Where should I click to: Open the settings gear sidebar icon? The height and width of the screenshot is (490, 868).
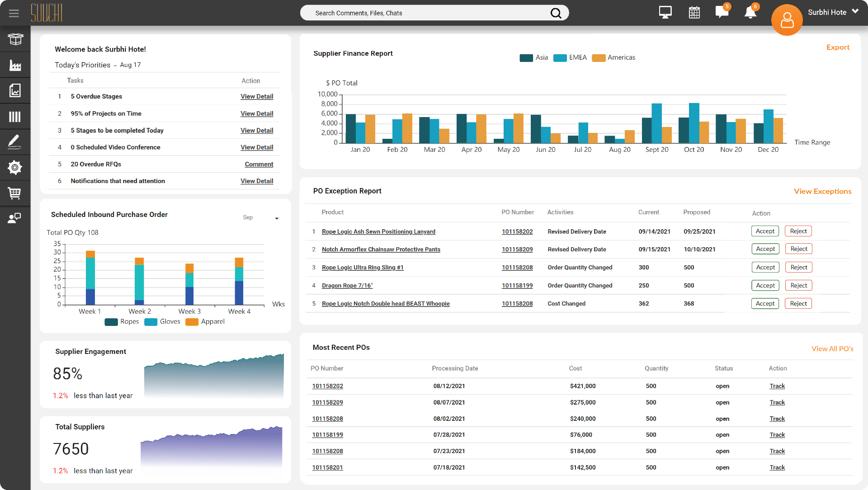click(15, 168)
